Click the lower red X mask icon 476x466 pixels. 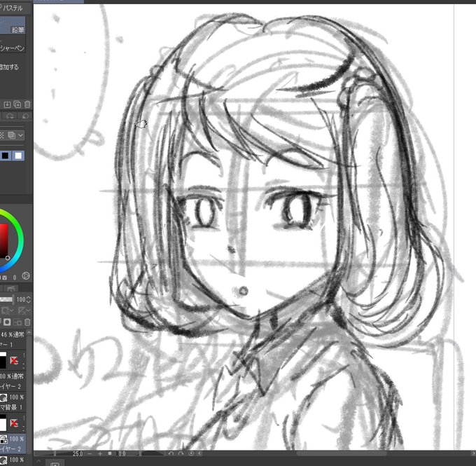(x=14, y=423)
